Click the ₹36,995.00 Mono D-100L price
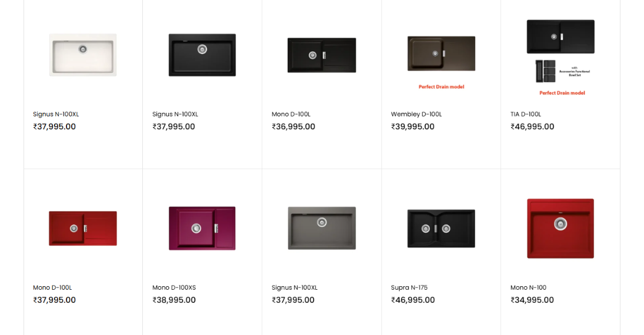The width and height of the screenshot is (644, 335). click(x=293, y=126)
